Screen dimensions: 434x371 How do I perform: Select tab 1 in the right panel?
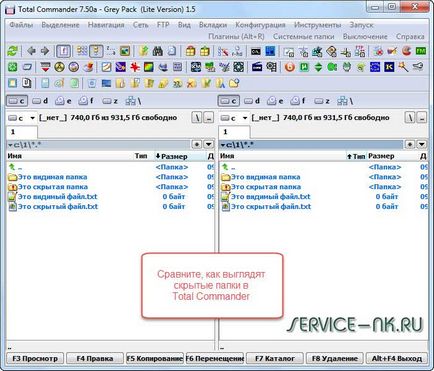click(234, 132)
